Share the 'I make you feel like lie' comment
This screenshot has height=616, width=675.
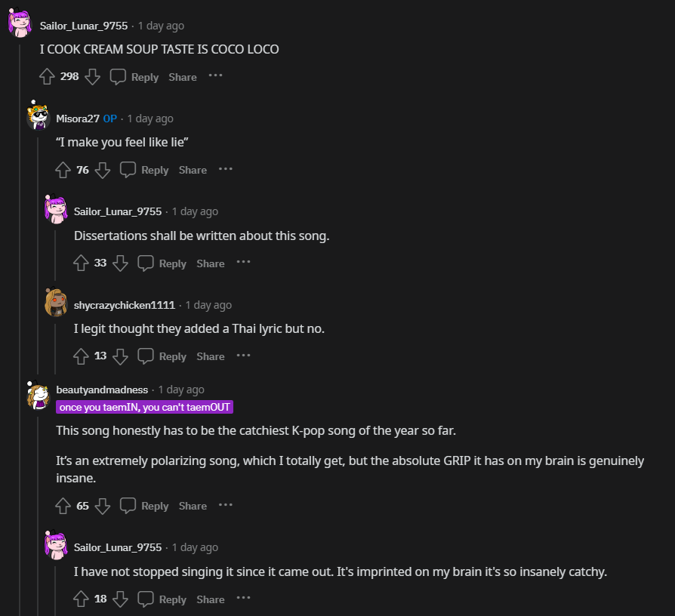click(x=193, y=170)
